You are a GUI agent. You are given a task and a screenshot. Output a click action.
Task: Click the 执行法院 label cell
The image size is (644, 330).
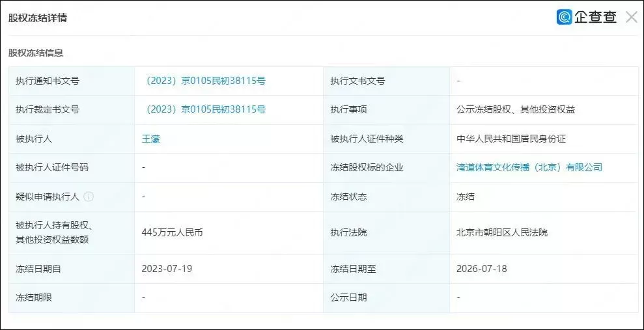tap(387, 233)
